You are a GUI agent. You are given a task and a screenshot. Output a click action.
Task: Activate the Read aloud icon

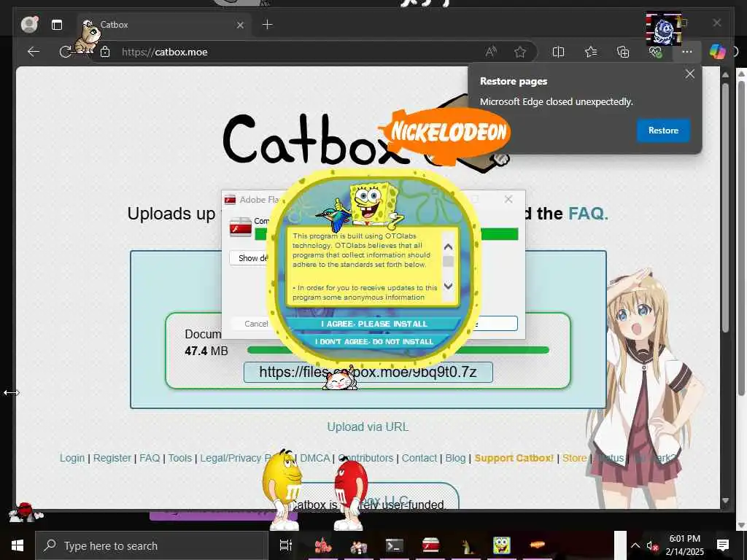(x=491, y=52)
